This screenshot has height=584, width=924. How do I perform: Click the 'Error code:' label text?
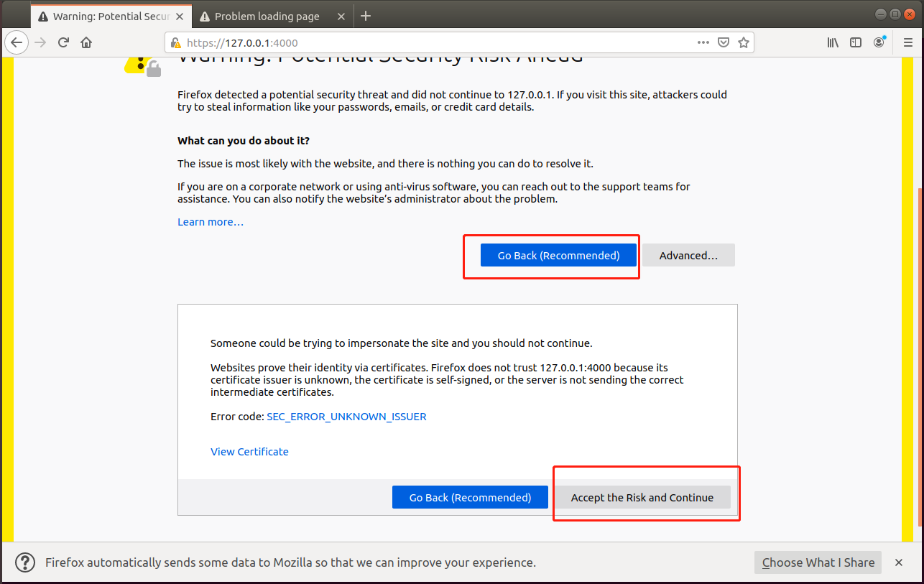(x=237, y=417)
